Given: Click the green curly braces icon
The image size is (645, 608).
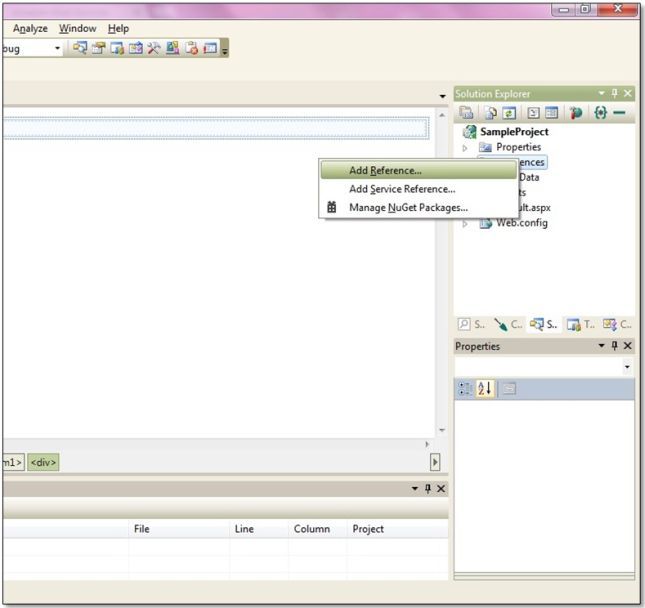Looking at the screenshot, I should pyautogui.click(x=601, y=112).
